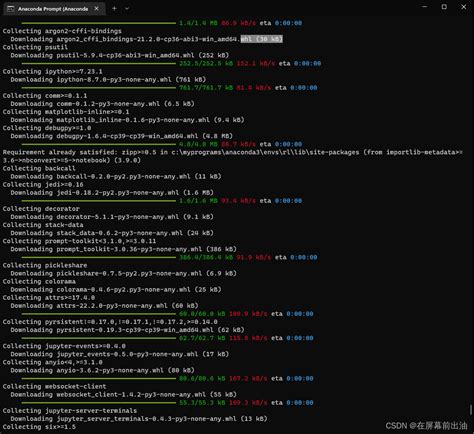Click 'Collecting matplotlib-inline>=0.1' line
The image size is (474, 434).
tap(66, 112)
